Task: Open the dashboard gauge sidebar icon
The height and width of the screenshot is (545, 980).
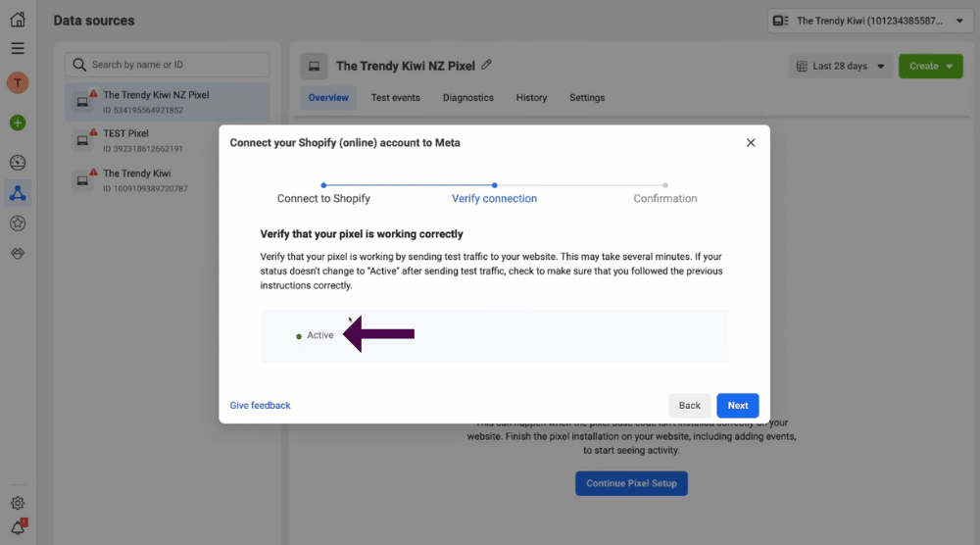Action: click(18, 163)
